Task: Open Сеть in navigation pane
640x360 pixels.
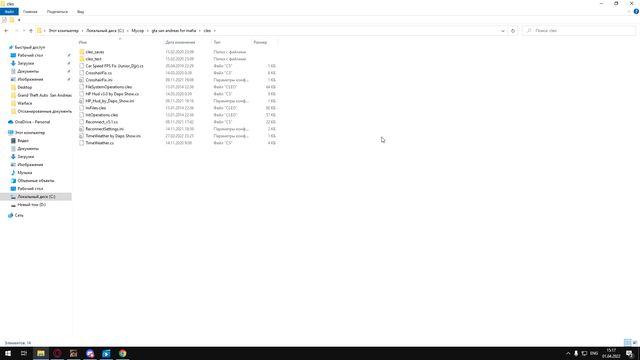Action: (19, 216)
